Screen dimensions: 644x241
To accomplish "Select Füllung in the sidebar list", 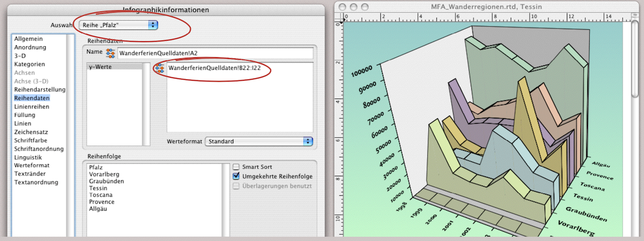I will [26, 115].
